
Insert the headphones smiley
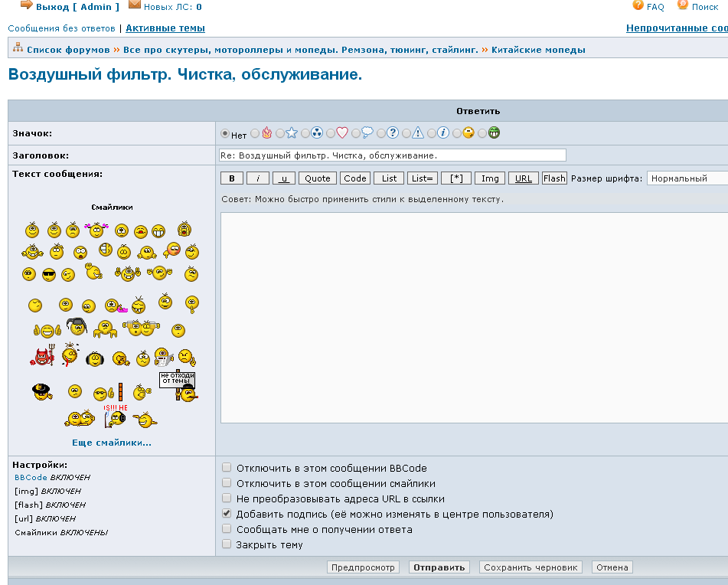94,358
